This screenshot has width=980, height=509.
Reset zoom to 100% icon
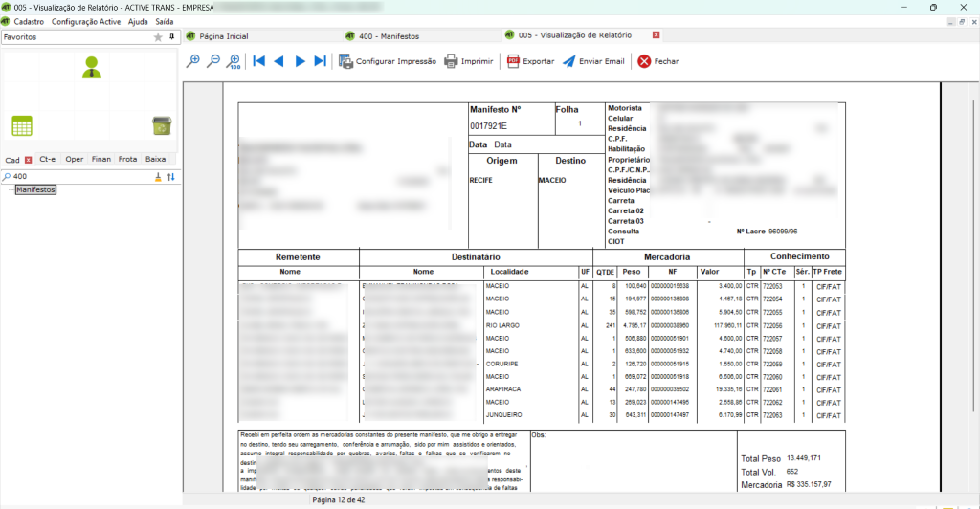[234, 61]
